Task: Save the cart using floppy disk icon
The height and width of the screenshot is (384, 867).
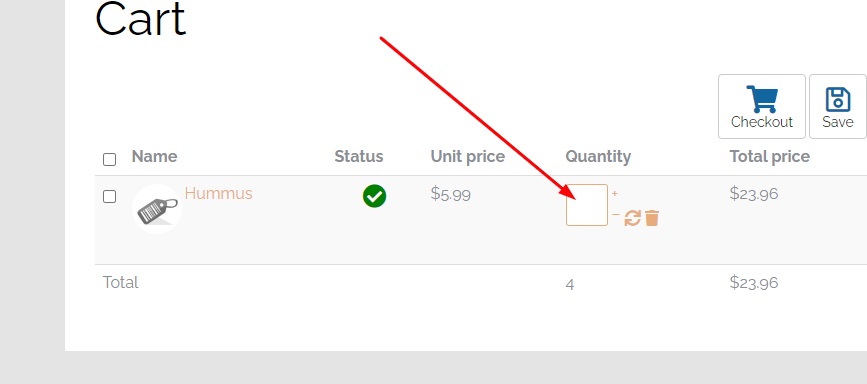Action: [x=838, y=106]
